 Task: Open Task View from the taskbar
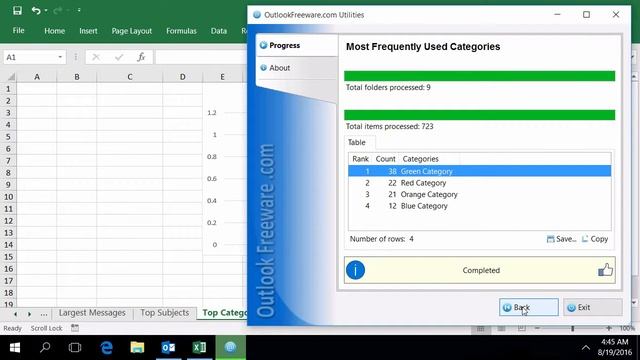[x=75, y=347]
